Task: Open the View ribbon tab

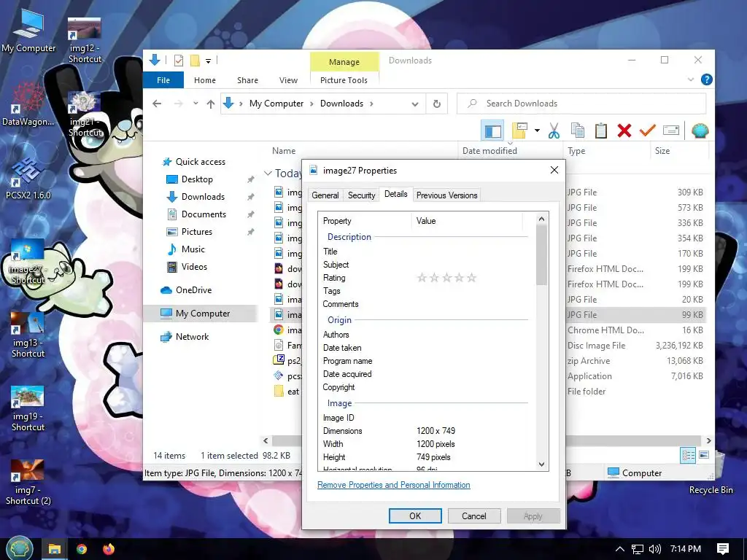Action: (x=288, y=80)
